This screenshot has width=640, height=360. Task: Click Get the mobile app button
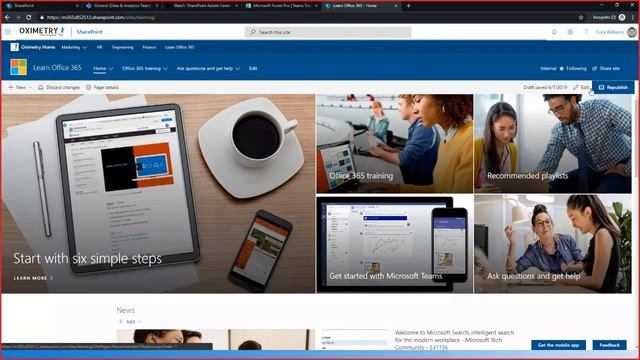558,345
